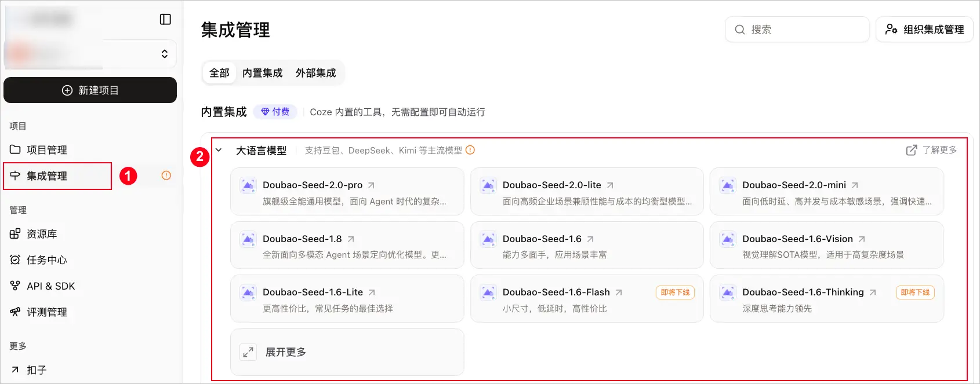Open the external link arrow for Doubao-Seed-2.0-pro
This screenshot has height=384, width=980.
click(371, 185)
